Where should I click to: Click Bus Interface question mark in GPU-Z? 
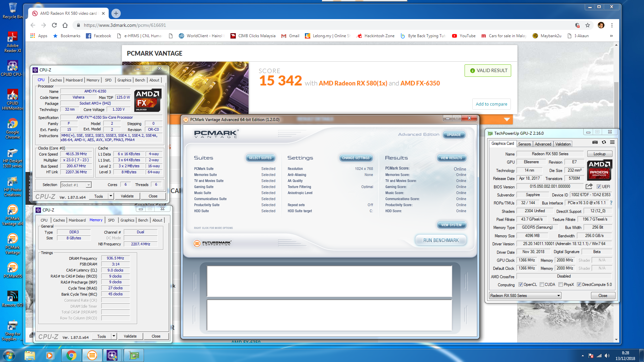coord(611,203)
